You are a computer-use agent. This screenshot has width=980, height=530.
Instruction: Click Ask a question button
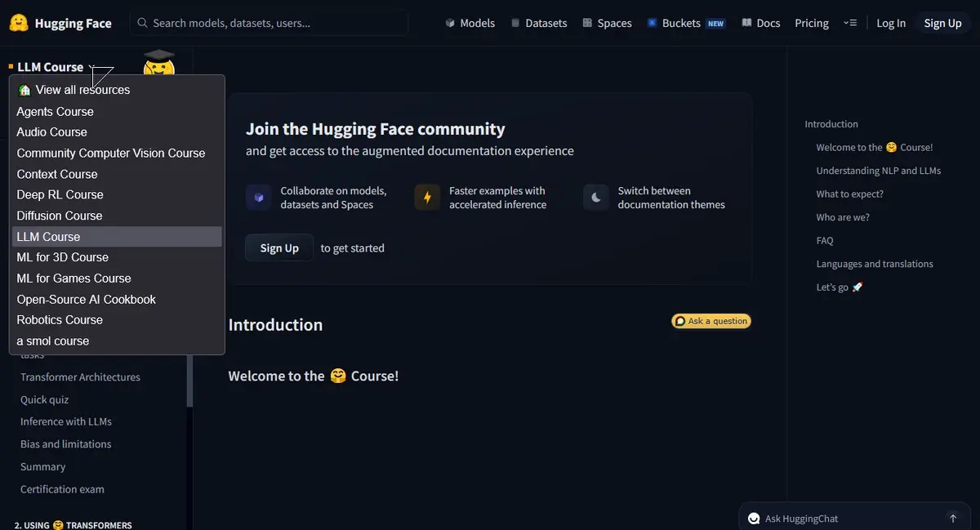(x=710, y=321)
